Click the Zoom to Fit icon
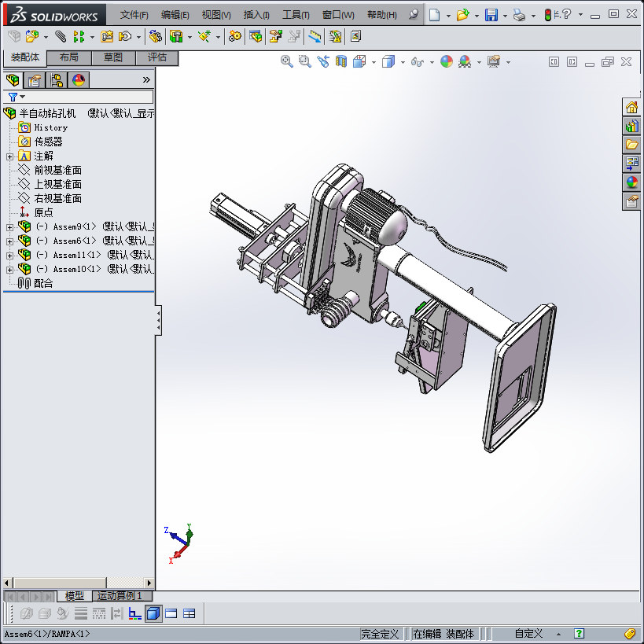 (287, 61)
